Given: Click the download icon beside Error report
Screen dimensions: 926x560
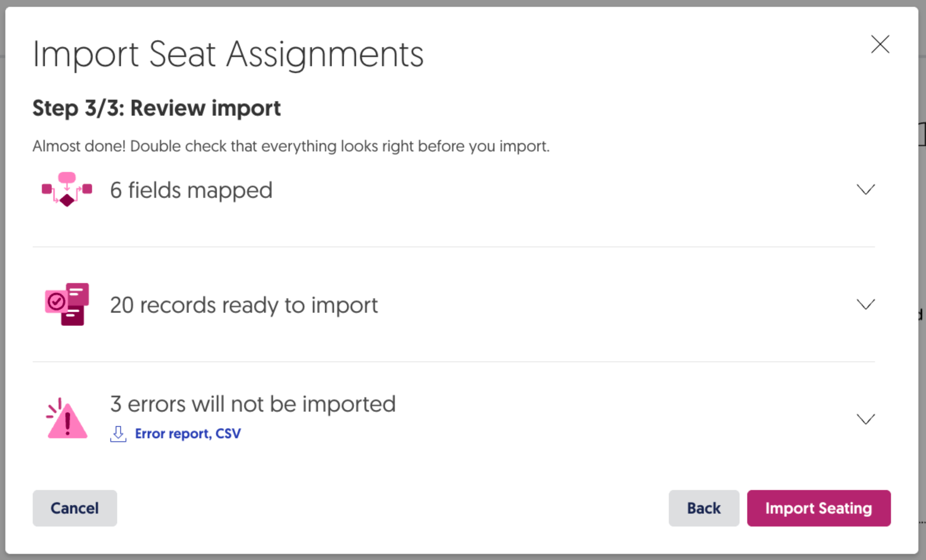Looking at the screenshot, I should (118, 434).
